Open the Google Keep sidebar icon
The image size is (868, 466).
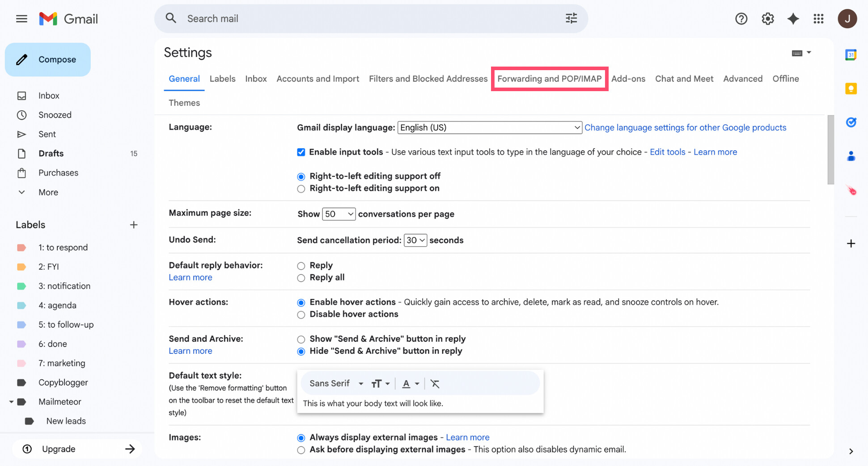pyautogui.click(x=851, y=88)
